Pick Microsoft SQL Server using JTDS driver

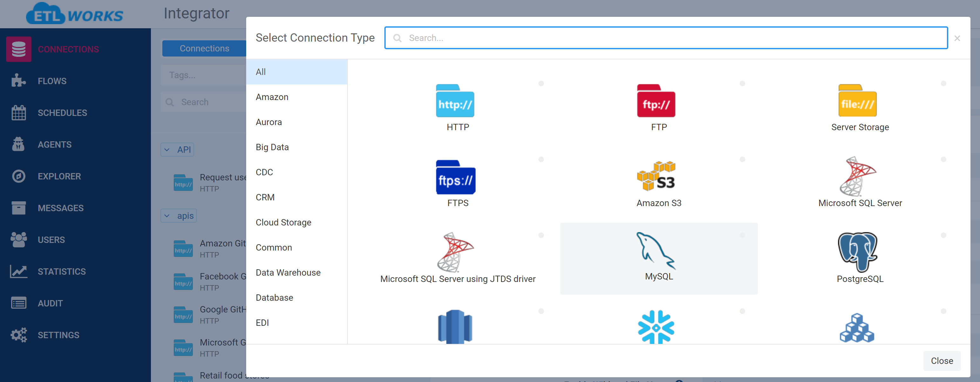[x=458, y=258]
